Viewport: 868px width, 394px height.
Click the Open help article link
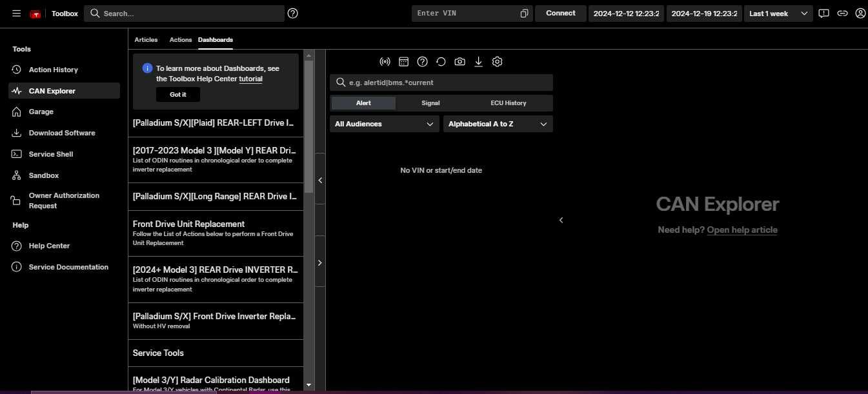pos(742,230)
